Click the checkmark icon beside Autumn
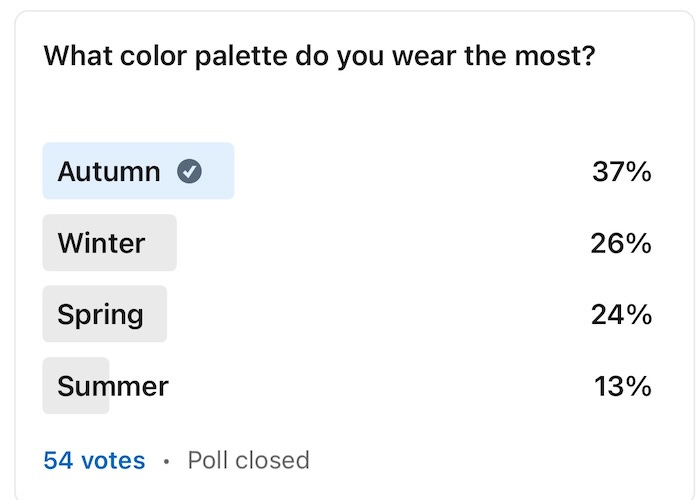 189,171
